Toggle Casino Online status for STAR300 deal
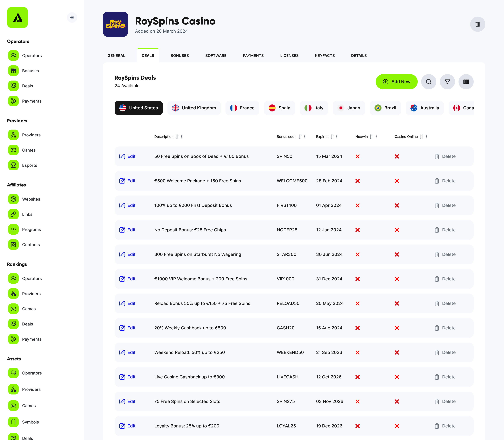The image size is (504, 440). click(x=397, y=255)
